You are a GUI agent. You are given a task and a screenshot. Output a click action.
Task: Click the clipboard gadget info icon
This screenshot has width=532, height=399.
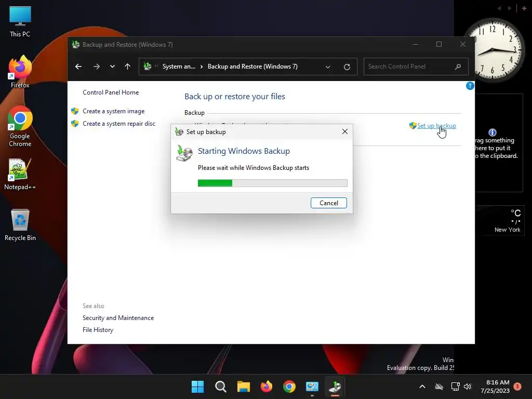coord(493,132)
